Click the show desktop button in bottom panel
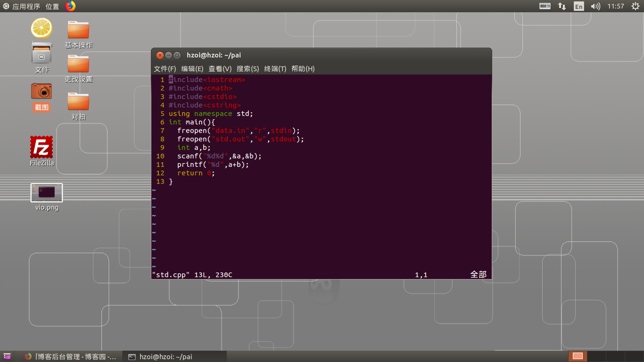 click(x=7, y=356)
